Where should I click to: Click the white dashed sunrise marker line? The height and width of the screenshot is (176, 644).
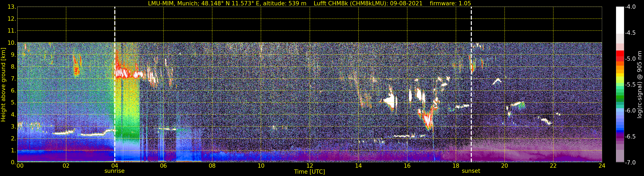coord(115,85)
